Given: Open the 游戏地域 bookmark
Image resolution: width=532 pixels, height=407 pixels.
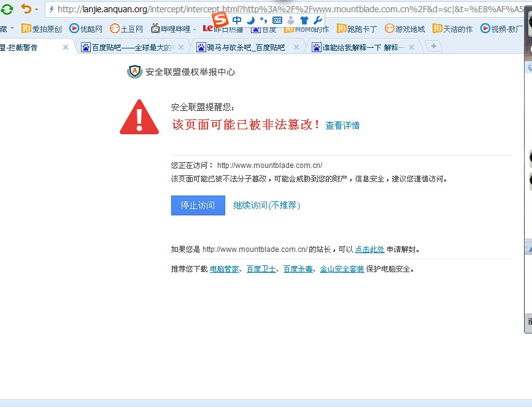Looking at the screenshot, I should [405, 29].
